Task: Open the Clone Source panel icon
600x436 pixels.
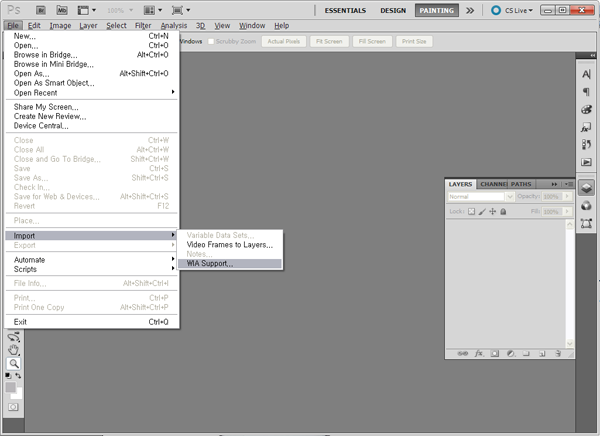Action: pos(586,145)
